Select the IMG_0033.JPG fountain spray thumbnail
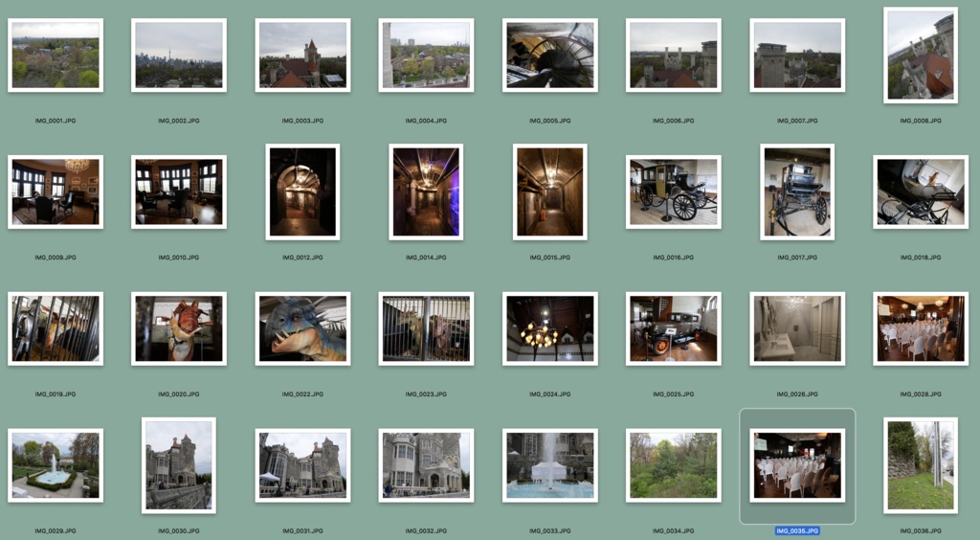This screenshot has height=540, width=980. click(x=550, y=465)
